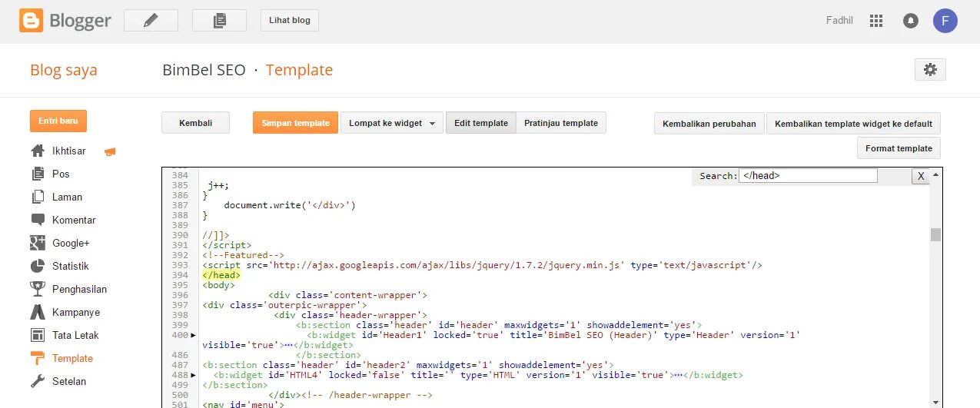Click megaphone icon next to Ikhtisar
Screen dimensions: 980x408
(110, 151)
